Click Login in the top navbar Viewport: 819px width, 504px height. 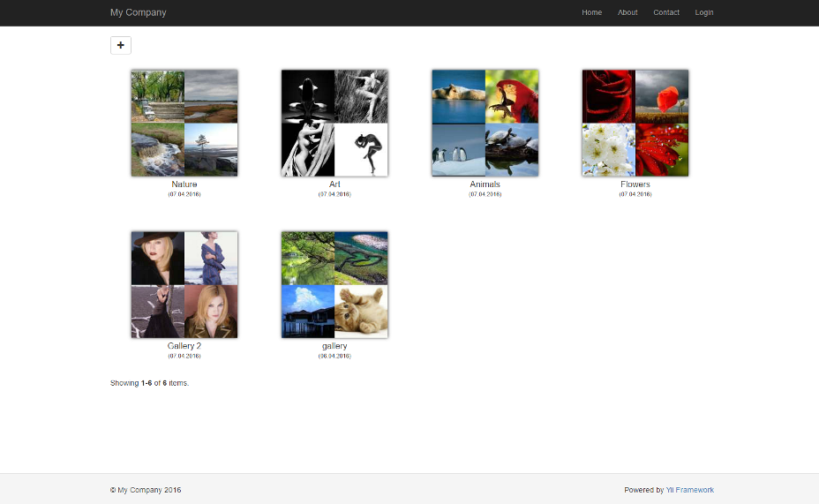click(703, 12)
